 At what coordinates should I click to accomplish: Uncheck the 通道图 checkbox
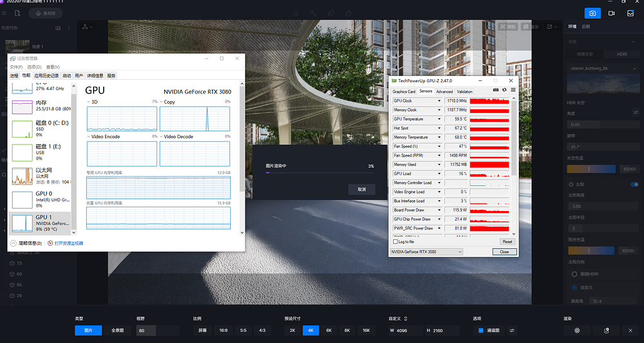pyautogui.click(x=481, y=330)
